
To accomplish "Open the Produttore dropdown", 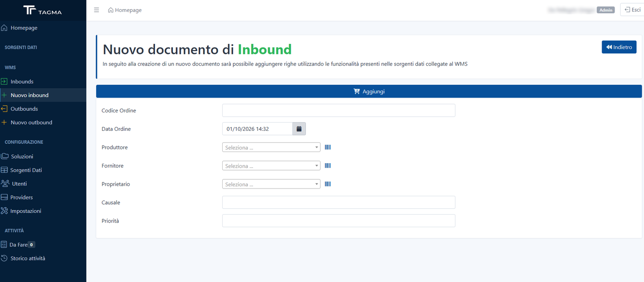I will [x=271, y=147].
